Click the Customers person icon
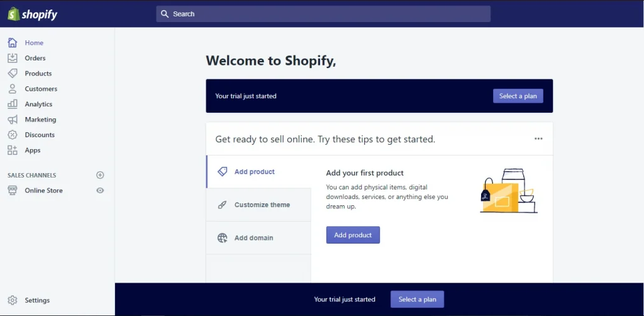The image size is (644, 316). 13,89
